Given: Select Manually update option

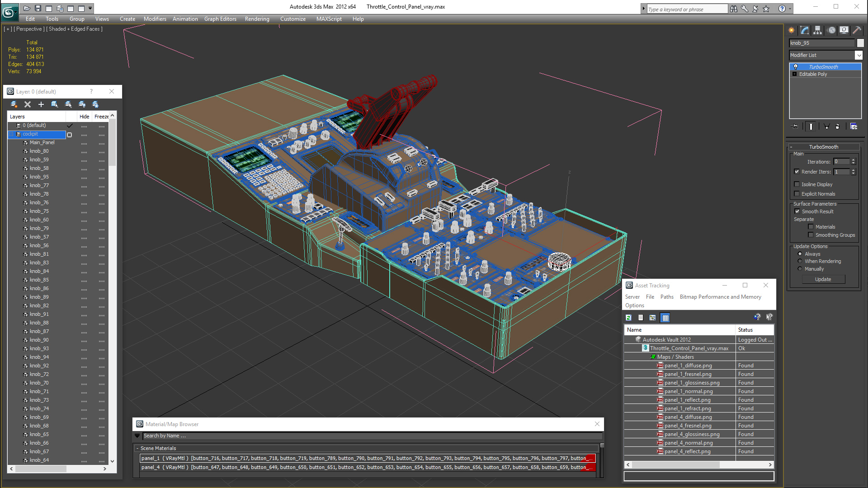Looking at the screenshot, I should [x=800, y=269].
